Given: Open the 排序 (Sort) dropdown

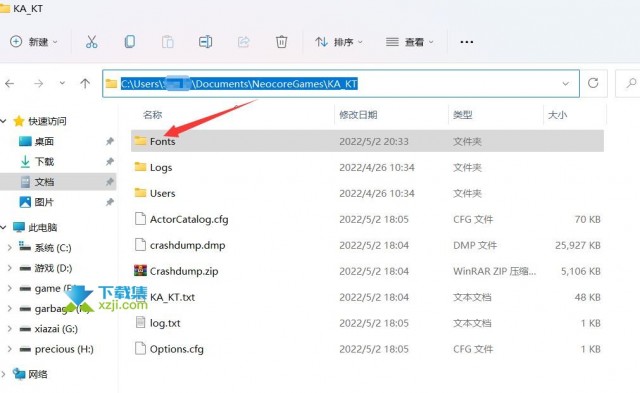Looking at the screenshot, I should pos(338,42).
